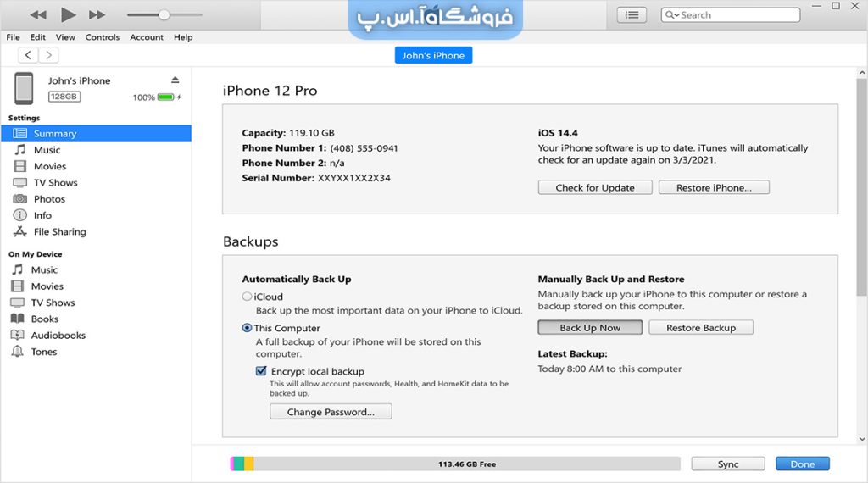This screenshot has height=483, width=868.
Task: Click the pink segment of storage bar
Action: [232, 464]
